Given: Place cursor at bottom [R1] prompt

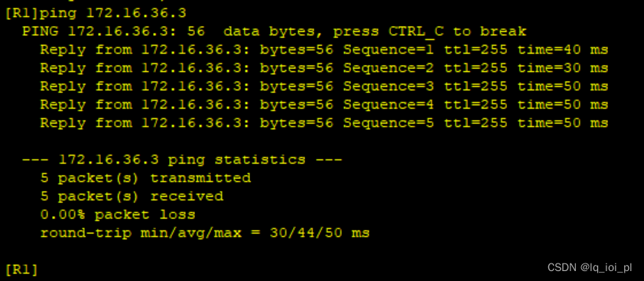Looking at the screenshot, I should tap(21, 270).
